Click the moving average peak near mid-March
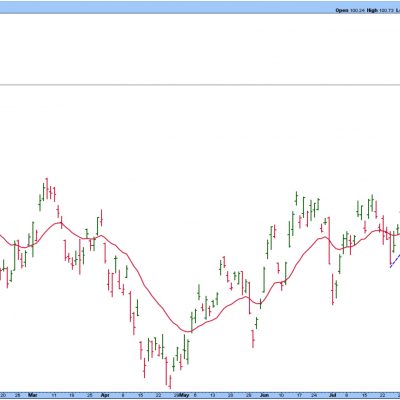The height and width of the screenshot is (400, 400). (x=60, y=223)
